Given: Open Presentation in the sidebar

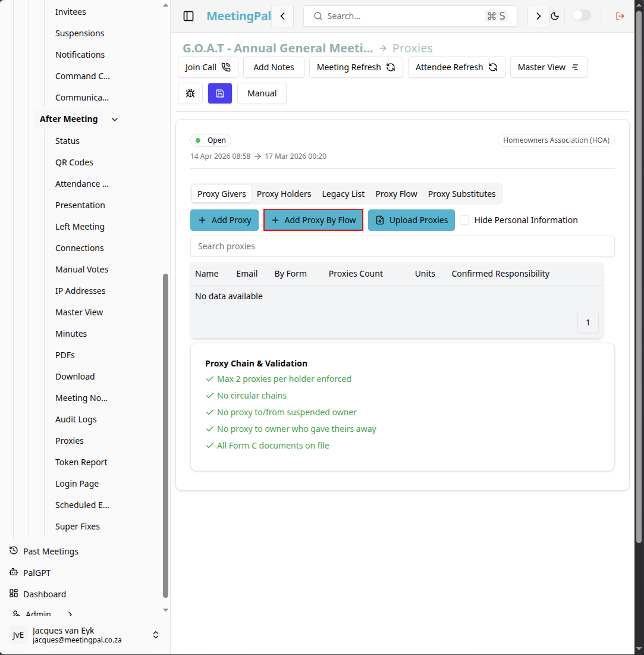Looking at the screenshot, I should (x=80, y=205).
